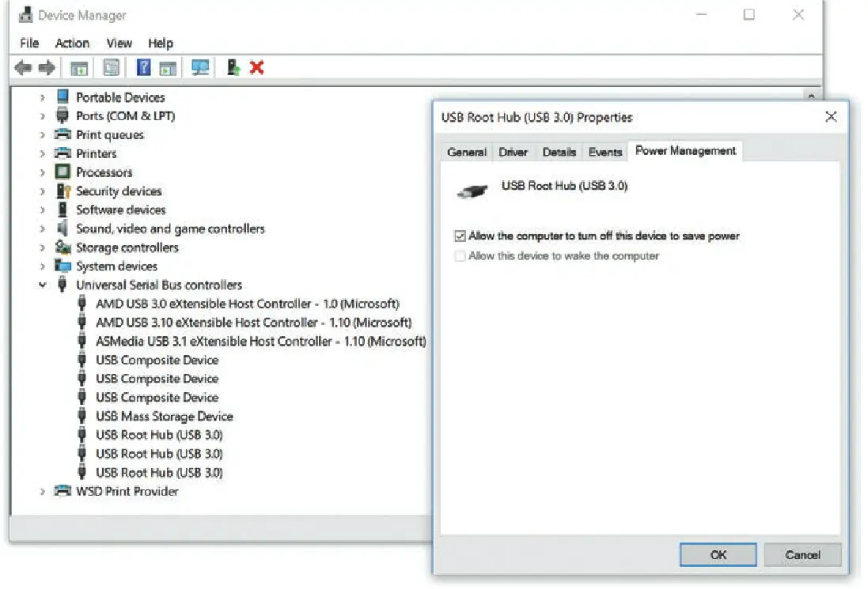868x589 pixels.
Task: Click the Scan for hardware changes monitor icon
Action: coord(200,68)
